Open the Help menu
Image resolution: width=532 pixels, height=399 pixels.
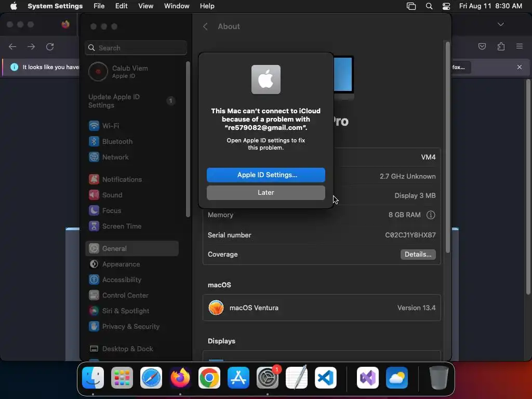click(207, 6)
